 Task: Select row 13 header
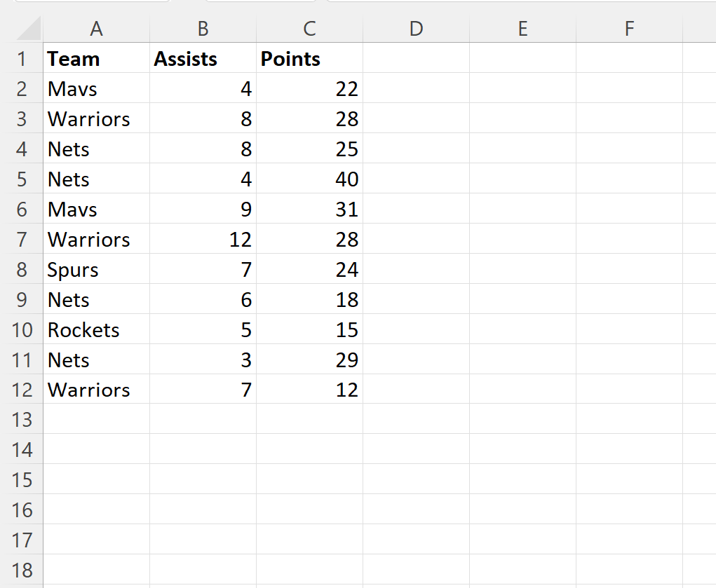pos(22,420)
